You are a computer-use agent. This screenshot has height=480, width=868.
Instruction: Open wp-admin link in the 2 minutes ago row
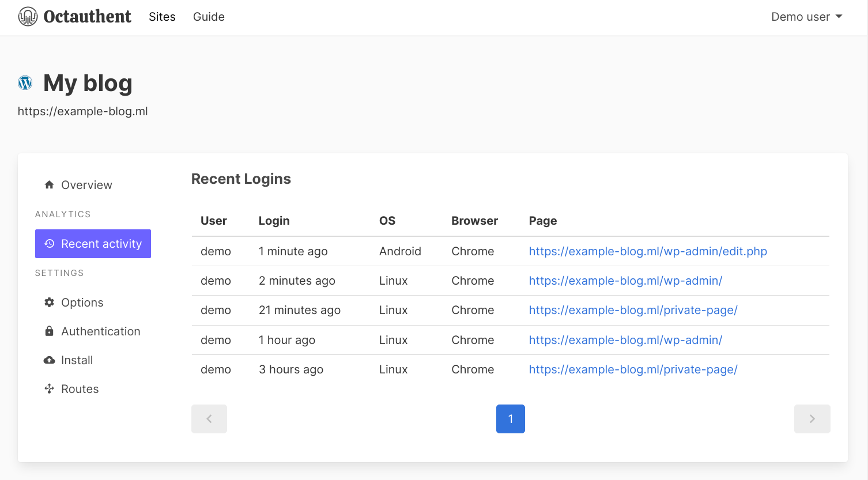625,281
